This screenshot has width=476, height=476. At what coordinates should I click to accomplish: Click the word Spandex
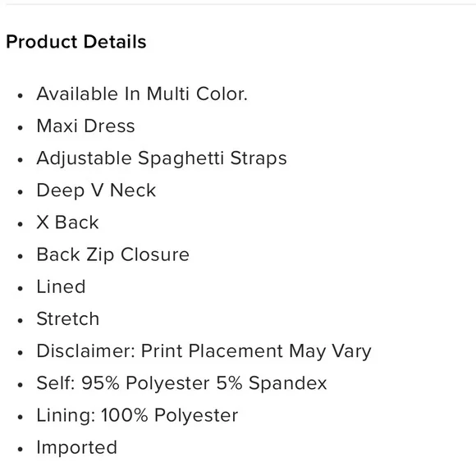point(288,383)
